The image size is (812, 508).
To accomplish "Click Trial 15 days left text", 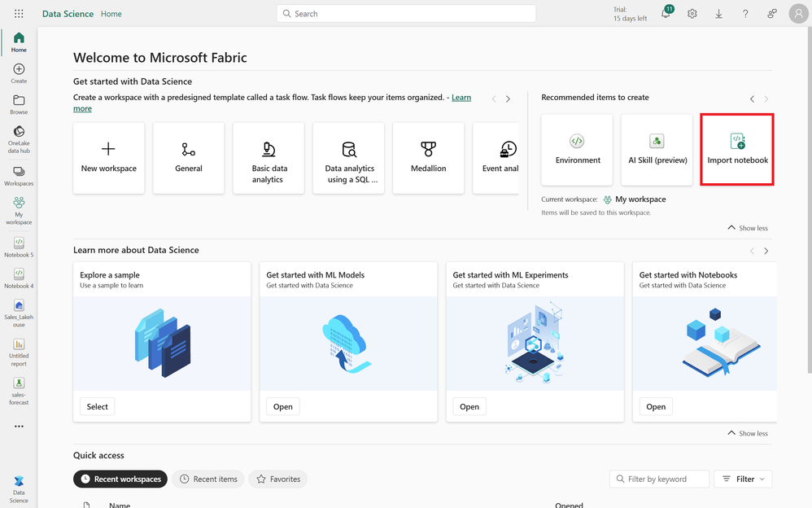I will point(630,14).
